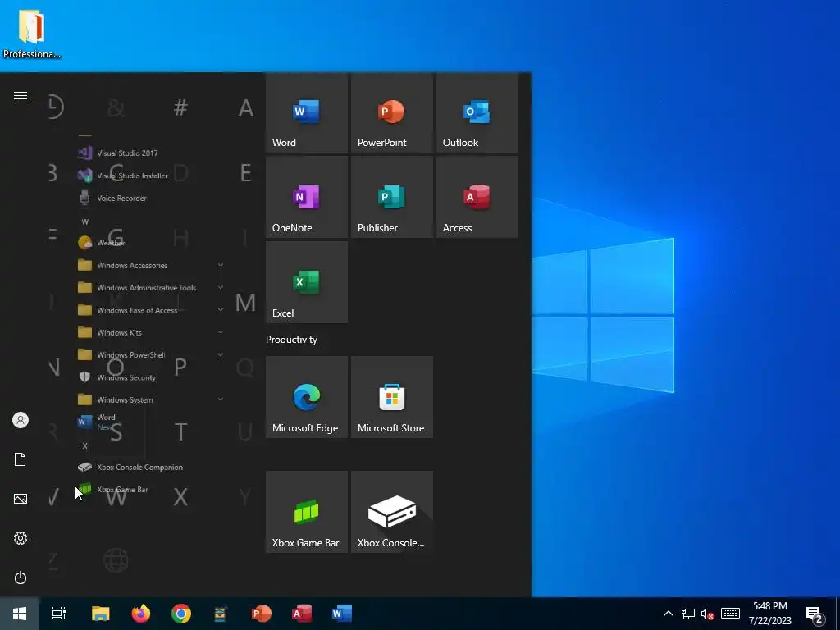Show hidden icons in system tray
This screenshot has width=840, height=630.
coord(668,614)
